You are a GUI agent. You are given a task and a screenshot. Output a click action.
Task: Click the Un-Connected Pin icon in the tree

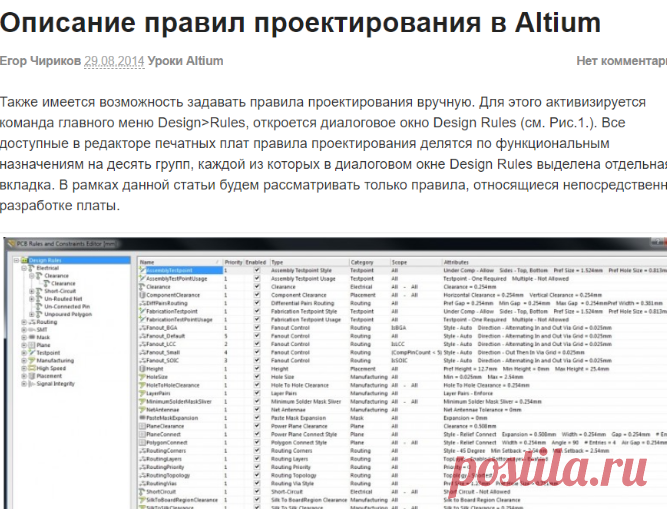click(39, 306)
